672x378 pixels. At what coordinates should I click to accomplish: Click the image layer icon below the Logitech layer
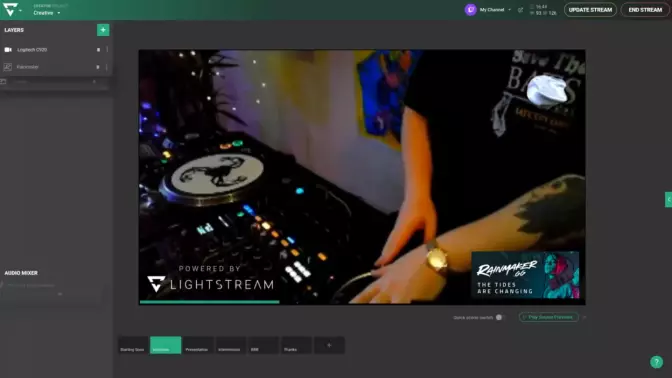[x=8, y=67]
